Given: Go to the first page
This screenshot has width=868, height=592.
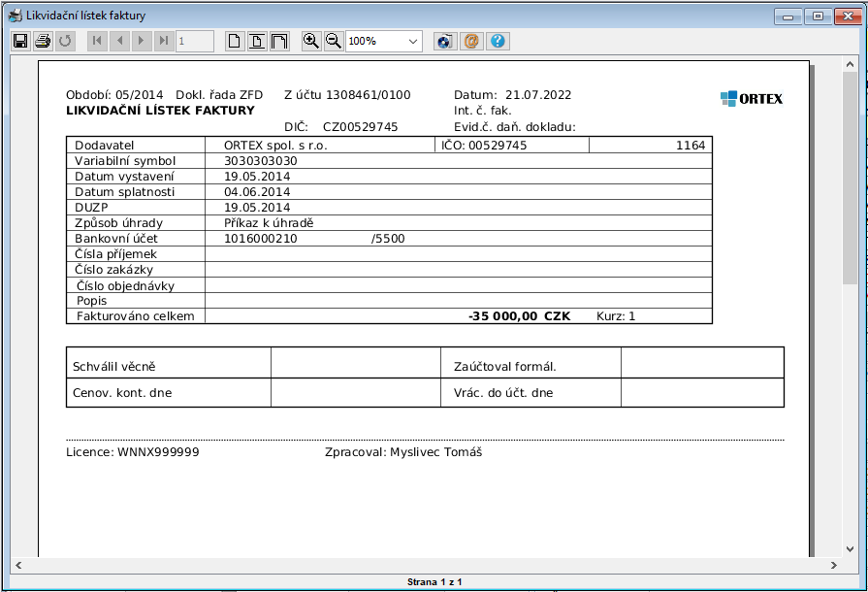Looking at the screenshot, I should tap(96, 41).
